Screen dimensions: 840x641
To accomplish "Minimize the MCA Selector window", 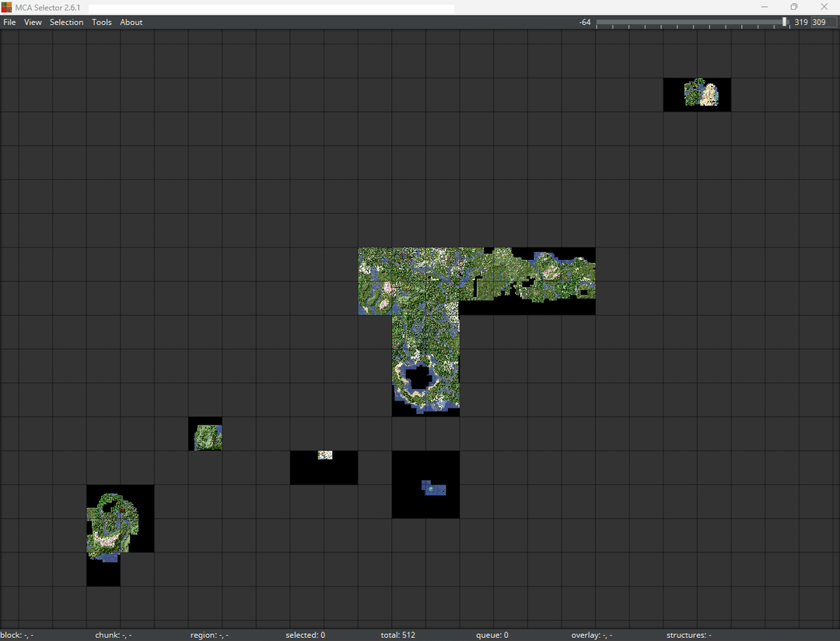I will click(x=764, y=7).
